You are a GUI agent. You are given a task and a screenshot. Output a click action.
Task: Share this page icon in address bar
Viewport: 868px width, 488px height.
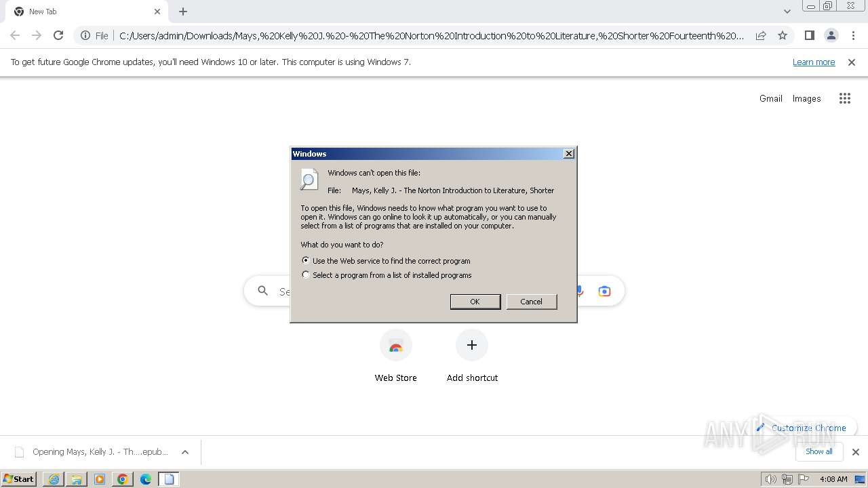click(x=761, y=35)
